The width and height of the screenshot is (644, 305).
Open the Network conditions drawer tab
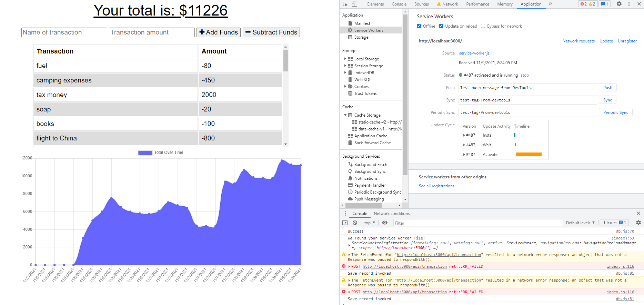click(392, 214)
